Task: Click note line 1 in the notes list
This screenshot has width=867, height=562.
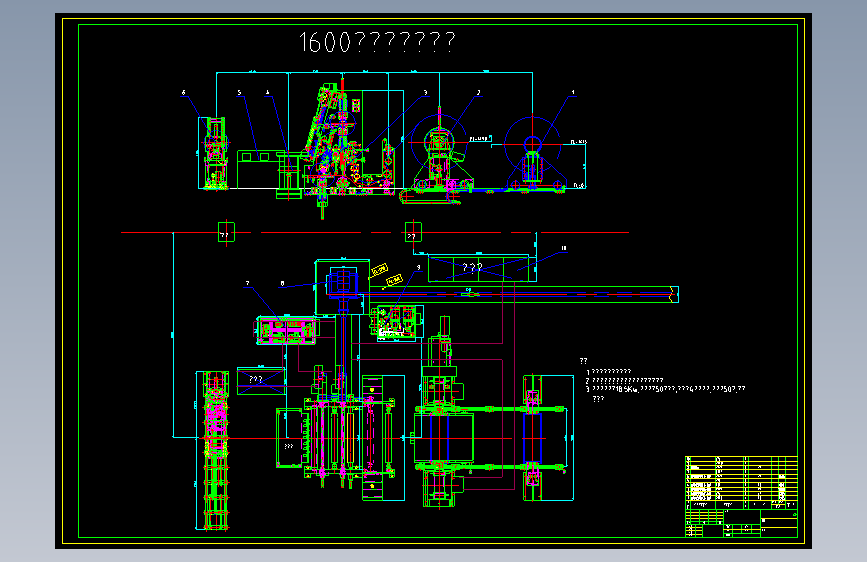Action: click(608, 372)
